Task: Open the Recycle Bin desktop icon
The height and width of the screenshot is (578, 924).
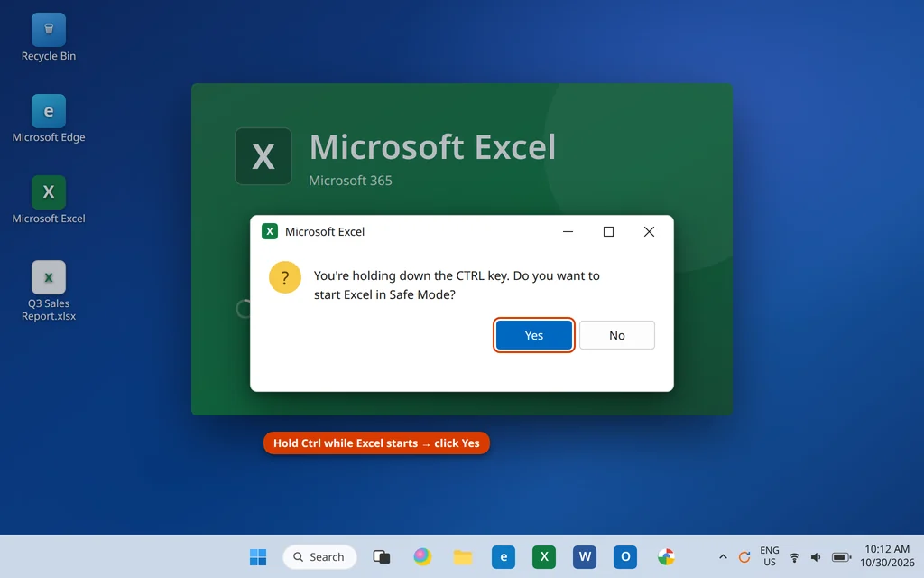Action: (49, 37)
